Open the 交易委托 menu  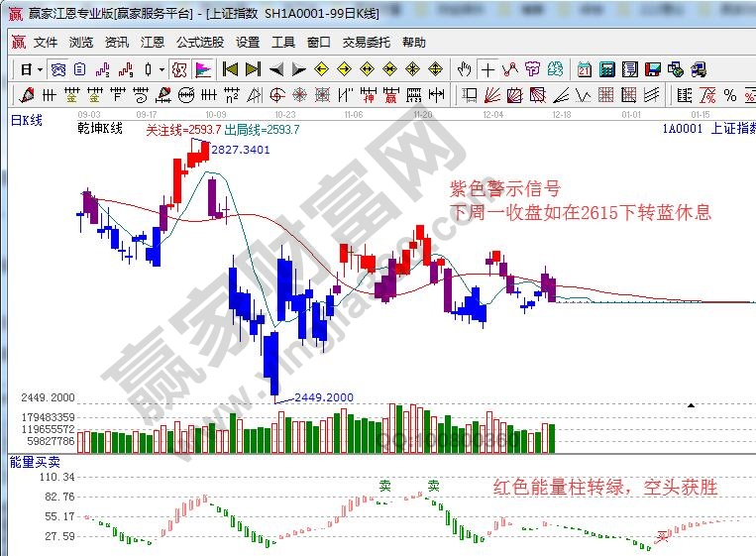click(x=367, y=43)
